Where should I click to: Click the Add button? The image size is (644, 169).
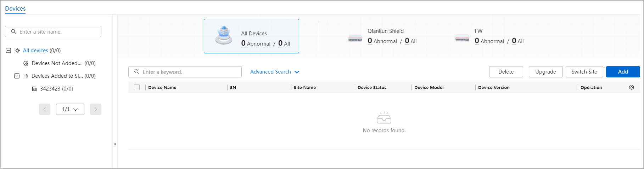coord(623,72)
